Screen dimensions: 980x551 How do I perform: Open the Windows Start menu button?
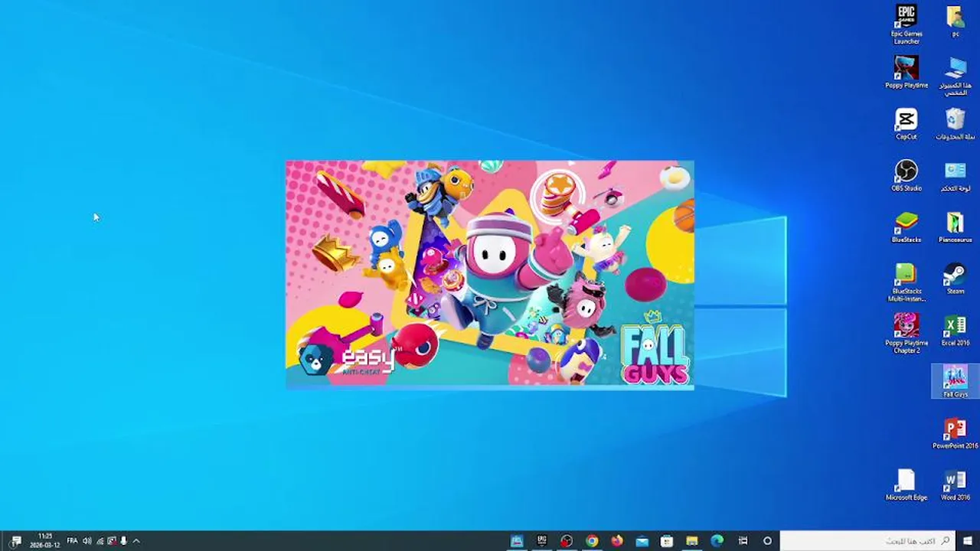point(968,541)
